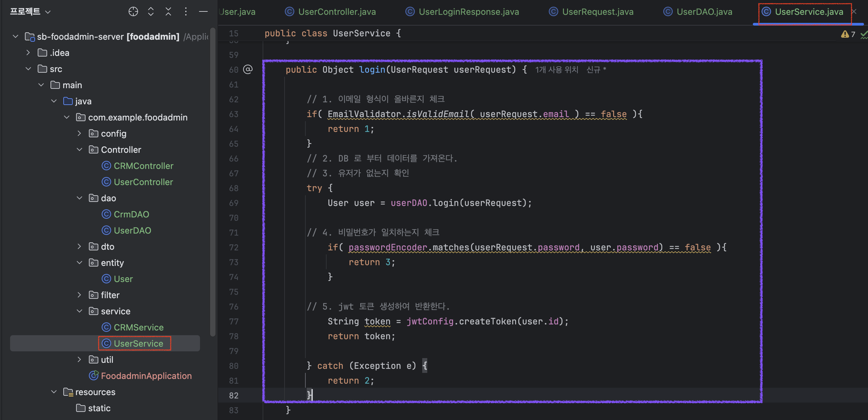This screenshot has width=868, height=420.
Task: Click 'userDAO.login(userRequest)' on line 69
Action: tap(458, 203)
